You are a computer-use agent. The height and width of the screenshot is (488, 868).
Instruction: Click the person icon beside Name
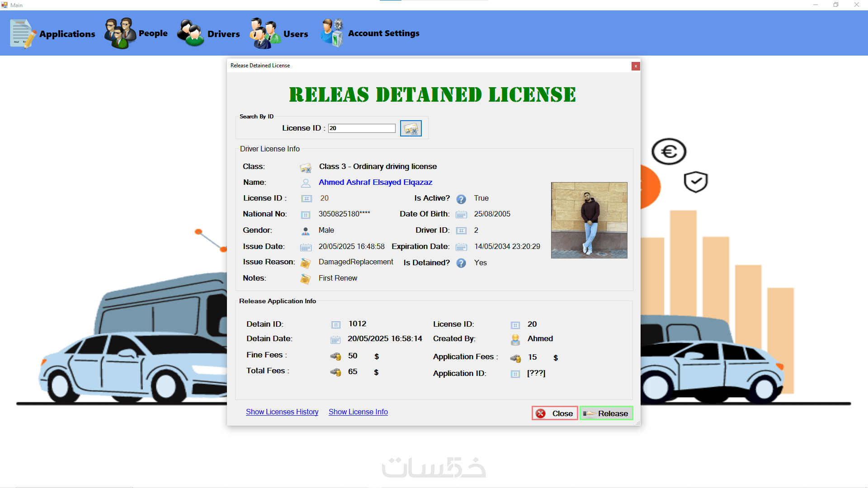[x=306, y=183]
